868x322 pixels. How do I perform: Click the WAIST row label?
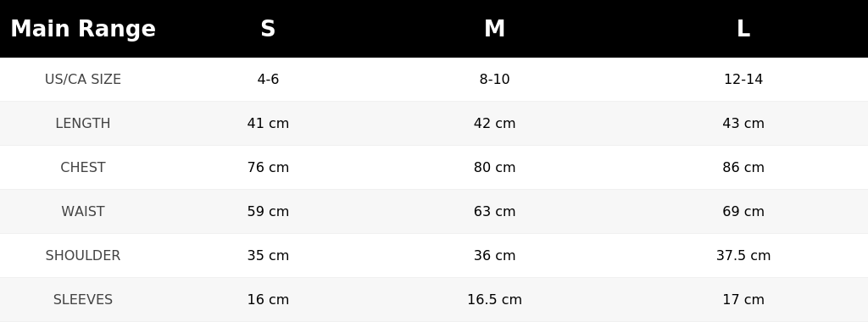coord(83,211)
